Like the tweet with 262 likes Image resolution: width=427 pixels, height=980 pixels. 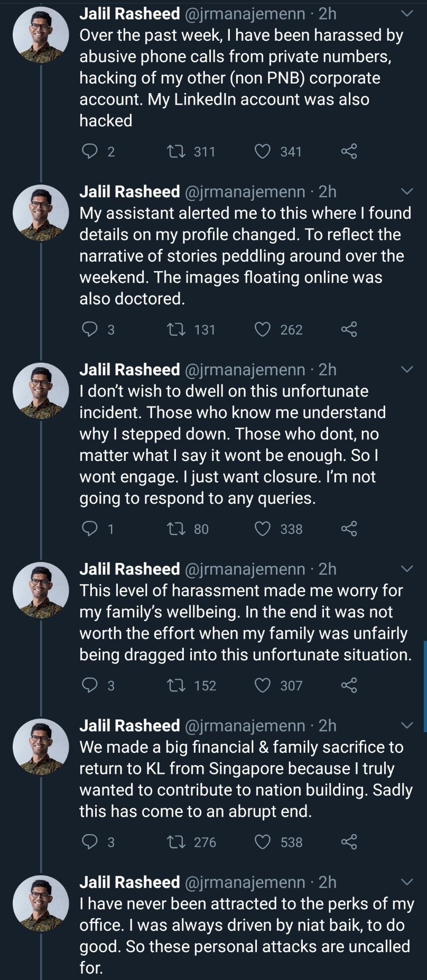[x=263, y=330]
